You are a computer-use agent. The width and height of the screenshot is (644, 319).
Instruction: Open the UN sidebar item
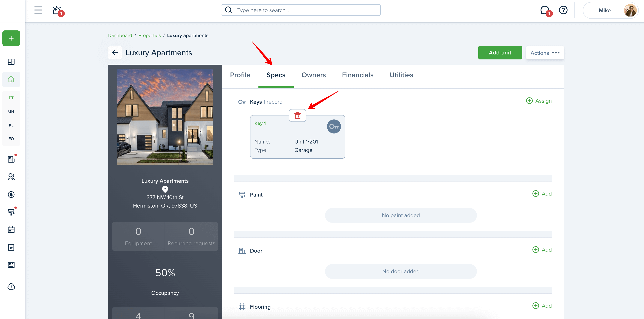coord(11,111)
